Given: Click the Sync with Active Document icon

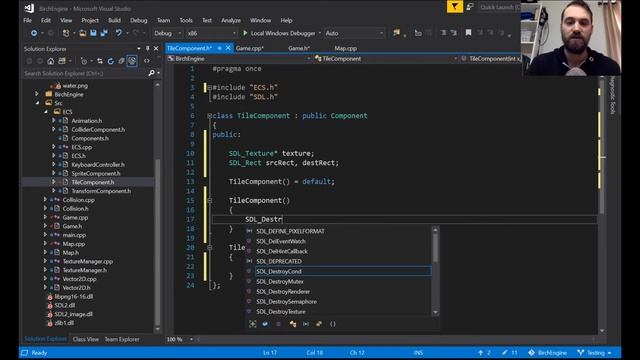Looking at the screenshot, I should (100, 61).
